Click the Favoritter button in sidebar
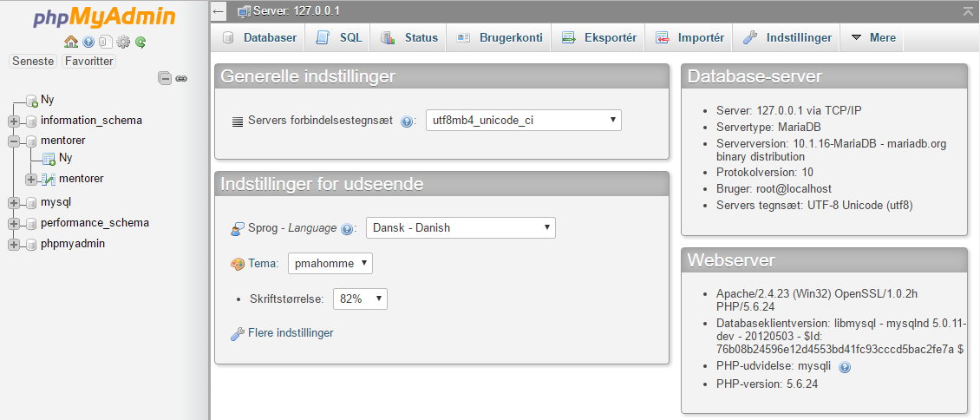Screen dimensions: 980x420 point(88,62)
